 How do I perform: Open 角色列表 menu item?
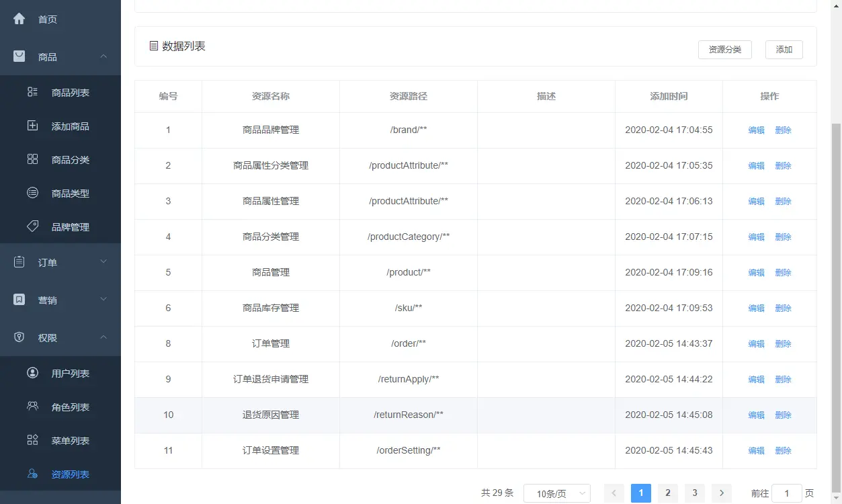[x=60, y=407]
